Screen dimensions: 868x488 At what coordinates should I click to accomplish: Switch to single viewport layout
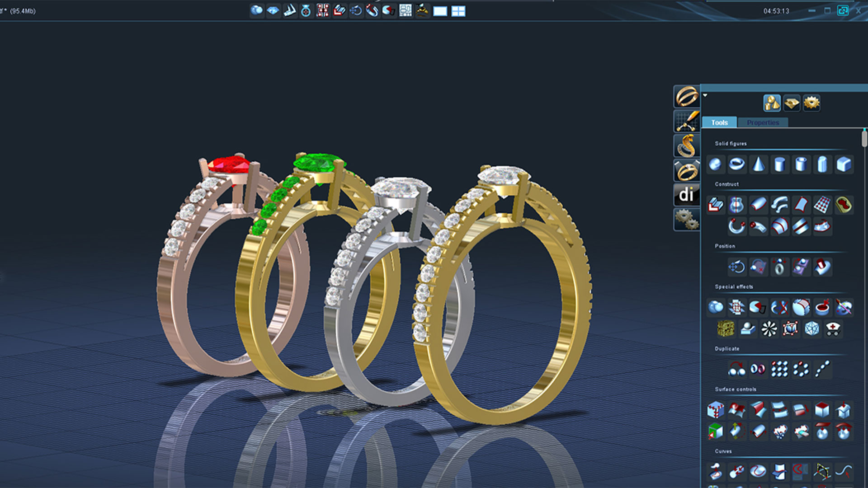(440, 11)
